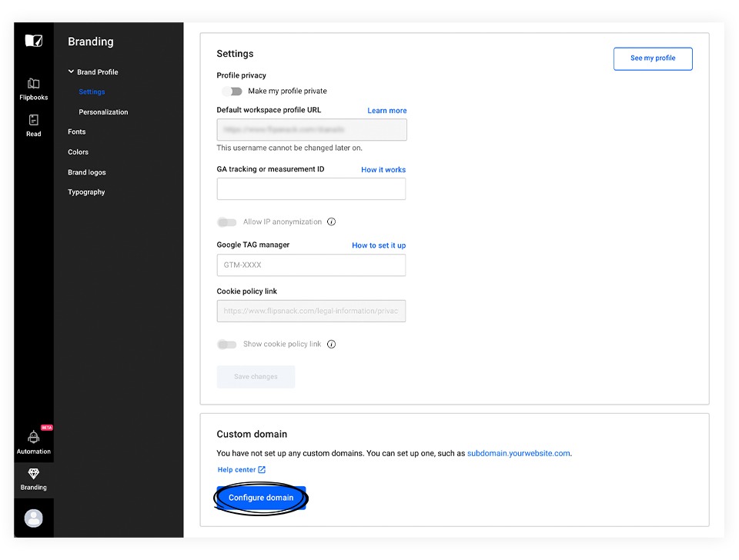Click the external link icon next to Help center
Screen dimensions: 739x560
click(x=262, y=469)
